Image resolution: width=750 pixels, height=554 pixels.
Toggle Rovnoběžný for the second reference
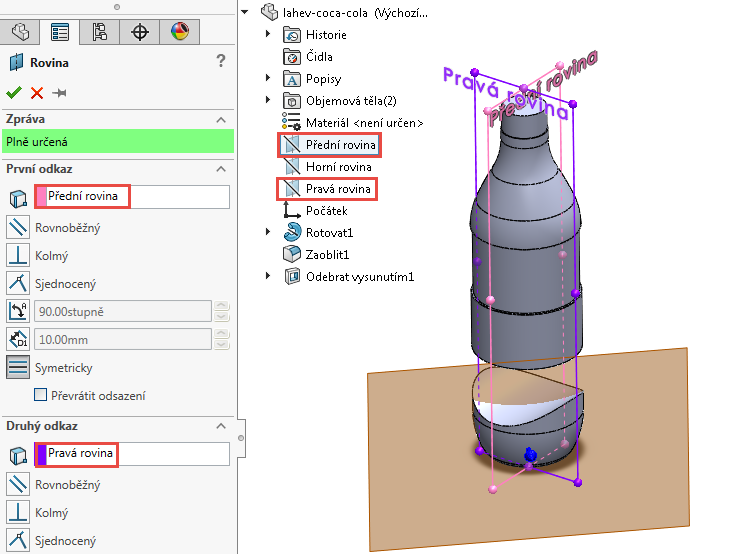[18, 484]
